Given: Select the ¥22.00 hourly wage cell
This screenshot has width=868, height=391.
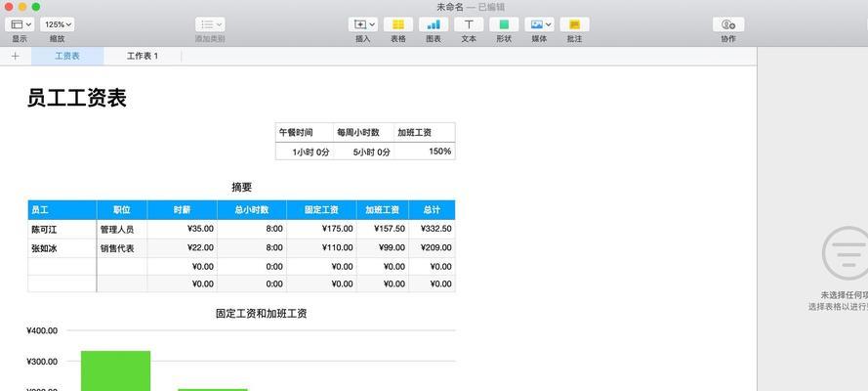Looking at the screenshot, I should pos(183,248).
